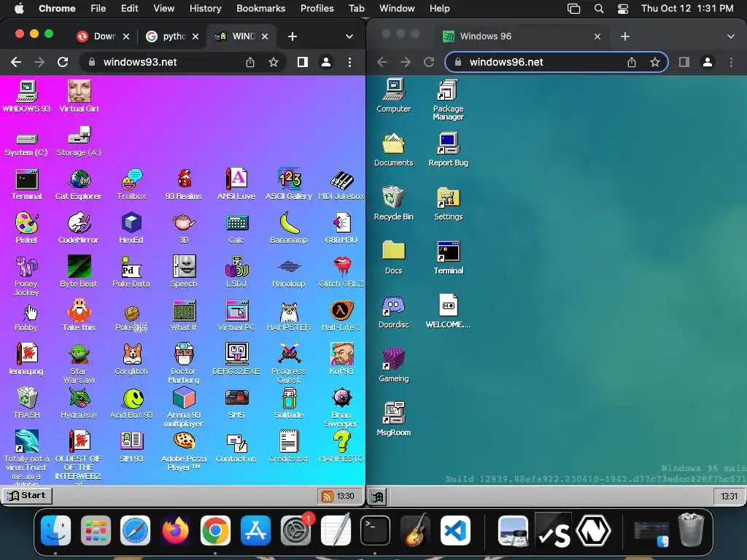The width and height of the screenshot is (747, 560).
Task: Launch HAMPSTER icon
Action: pos(289,316)
